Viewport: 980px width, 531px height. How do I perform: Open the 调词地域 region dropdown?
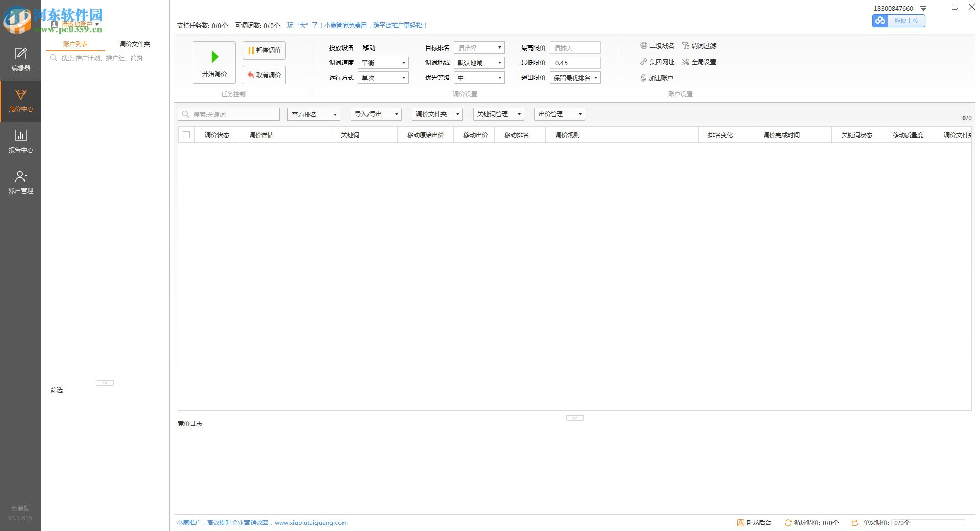tap(479, 63)
